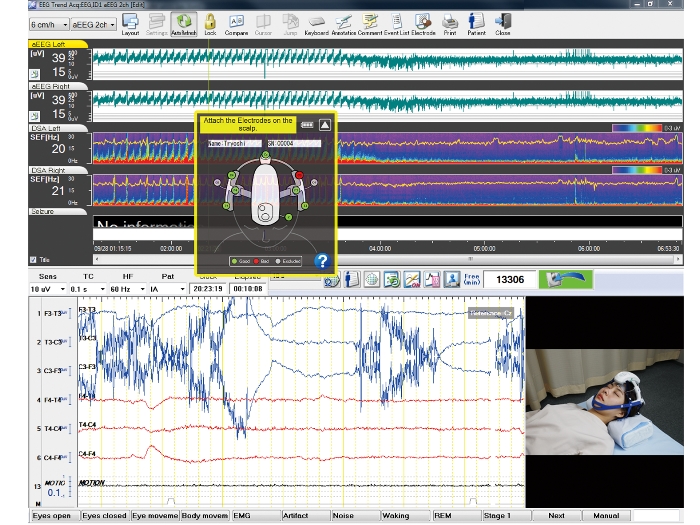This screenshot has width=700, height=525.
Task: Click the Eyes closed event button
Action: tap(104, 516)
